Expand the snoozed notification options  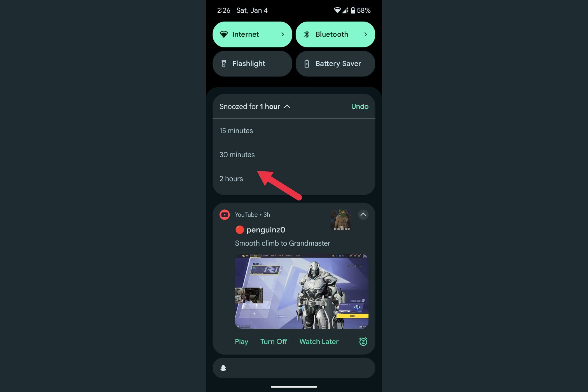[x=287, y=106]
